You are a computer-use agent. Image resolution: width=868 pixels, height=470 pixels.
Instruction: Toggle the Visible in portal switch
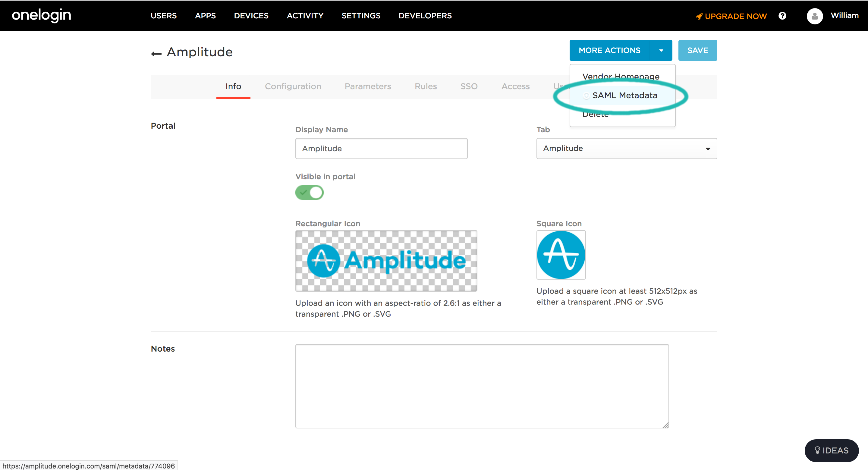(309, 193)
